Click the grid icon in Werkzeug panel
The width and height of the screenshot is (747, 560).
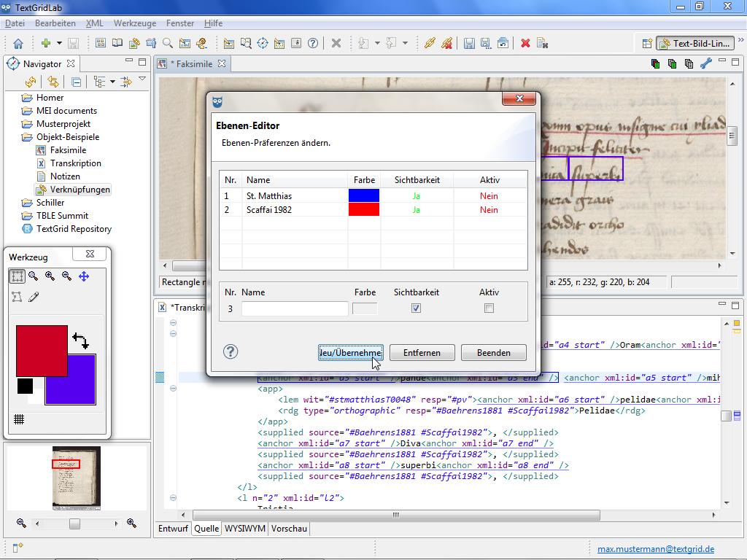(19, 419)
